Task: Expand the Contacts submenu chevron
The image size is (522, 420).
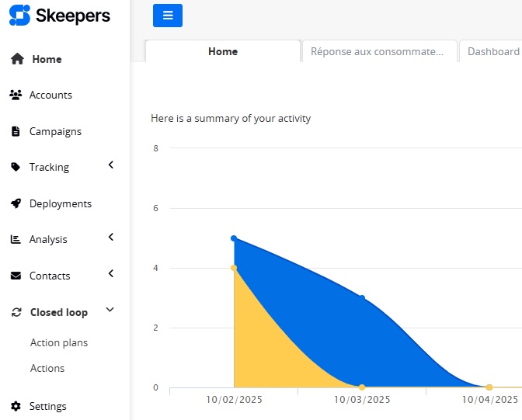Action: 110,274
